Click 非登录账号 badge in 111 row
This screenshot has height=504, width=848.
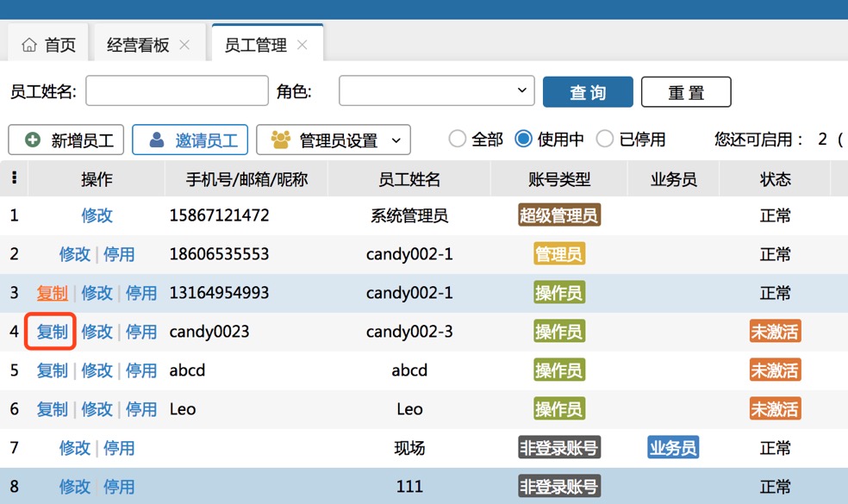click(559, 487)
